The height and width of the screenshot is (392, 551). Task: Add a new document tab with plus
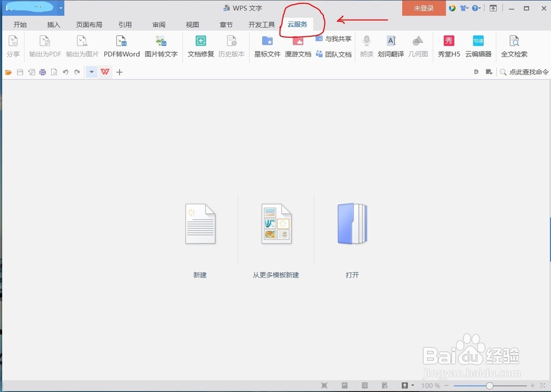(x=120, y=72)
